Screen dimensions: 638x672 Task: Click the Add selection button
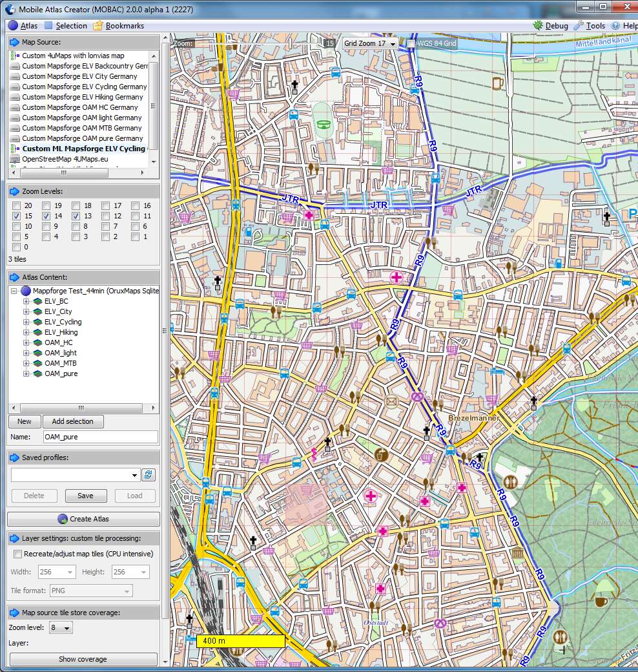coord(73,421)
